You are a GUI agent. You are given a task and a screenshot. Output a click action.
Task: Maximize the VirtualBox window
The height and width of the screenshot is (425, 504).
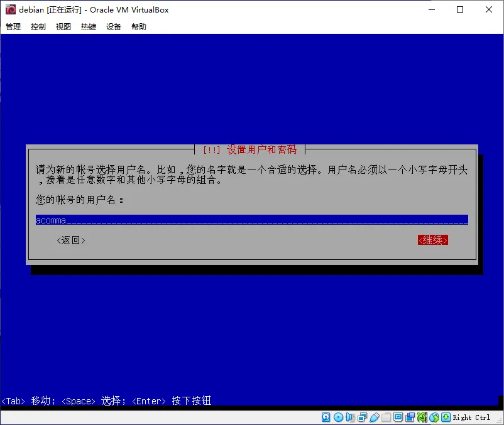pyautogui.click(x=460, y=9)
